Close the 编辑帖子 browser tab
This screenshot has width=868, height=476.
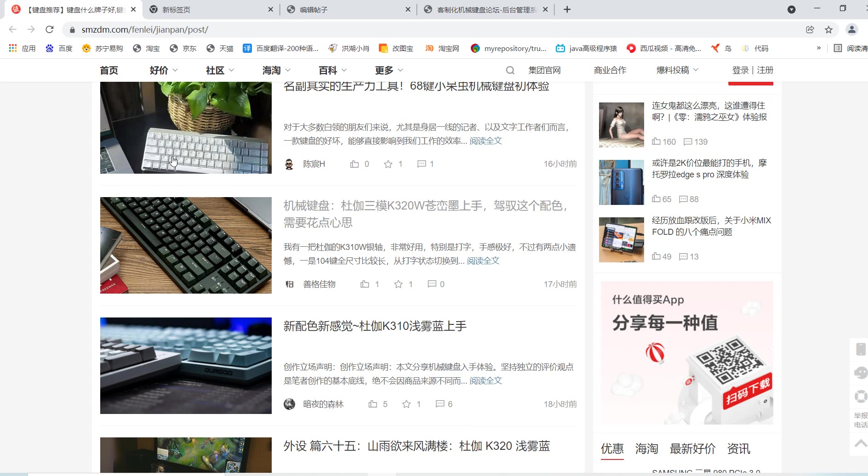pos(408,10)
